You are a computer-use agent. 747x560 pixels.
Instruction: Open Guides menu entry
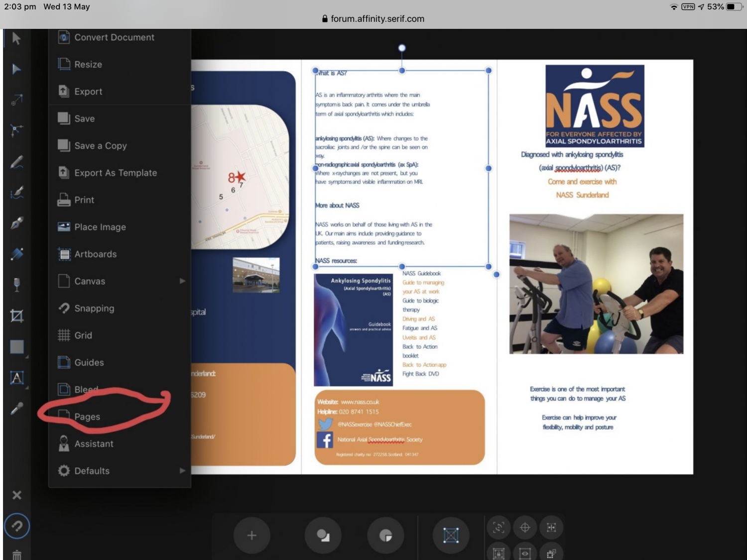click(x=120, y=363)
